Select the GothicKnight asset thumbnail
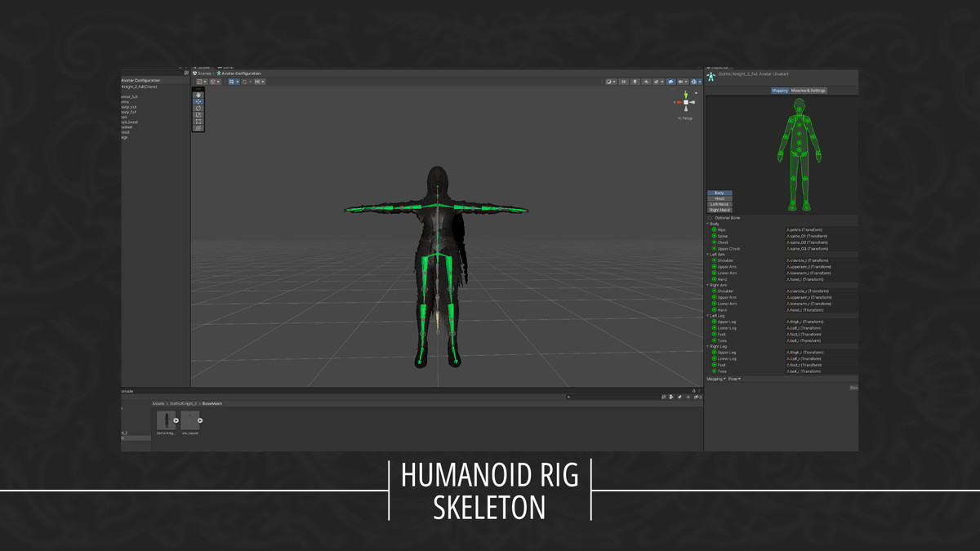 click(x=167, y=420)
